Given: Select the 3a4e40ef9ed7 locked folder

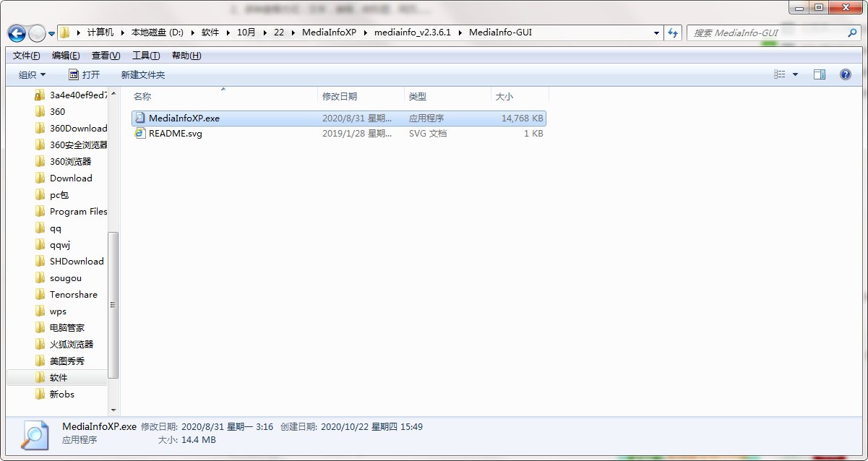Looking at the screenshot, I should coord(72,95).
